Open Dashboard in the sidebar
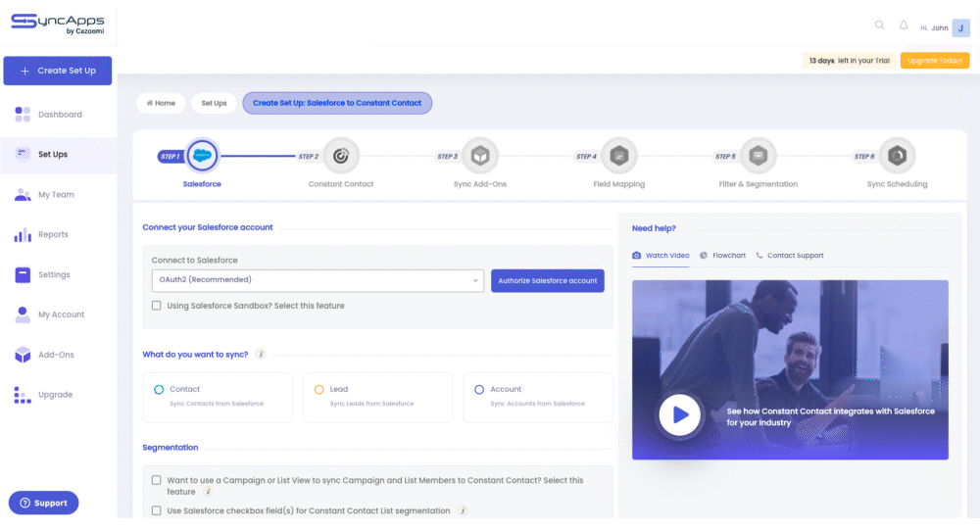The image size is (980, 531). coord(58,115)
